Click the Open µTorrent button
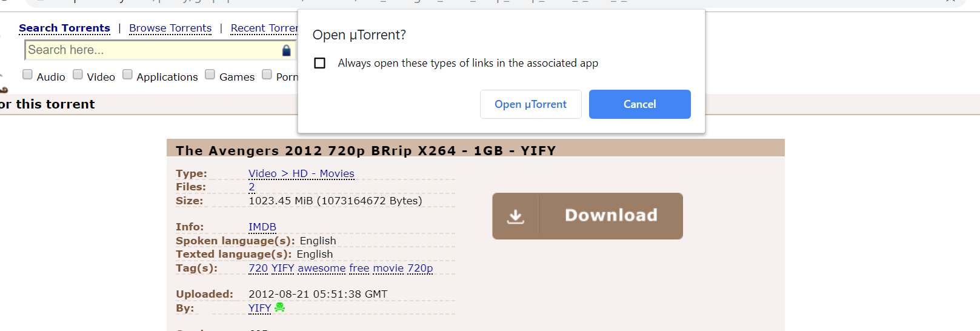Image resolution: width=980 pixels, height=331 pixels. click(530, 104)
